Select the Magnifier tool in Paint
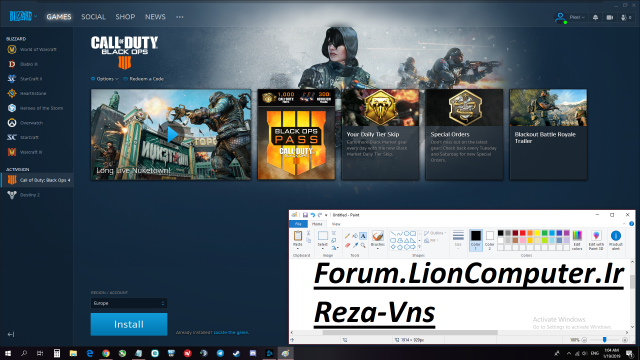The image size is (640, 360). point(363,245)
